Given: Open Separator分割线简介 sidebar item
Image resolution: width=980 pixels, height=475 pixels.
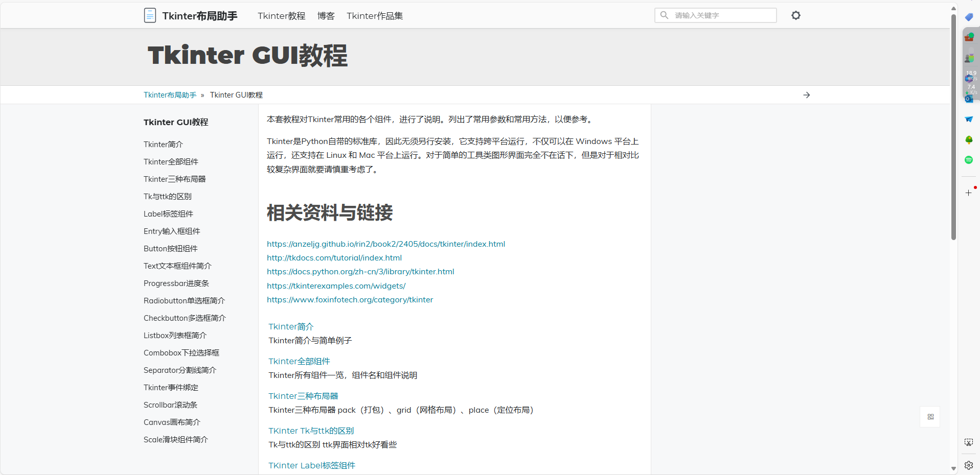Looking at the screenshot, I should (x=180, y=370).
